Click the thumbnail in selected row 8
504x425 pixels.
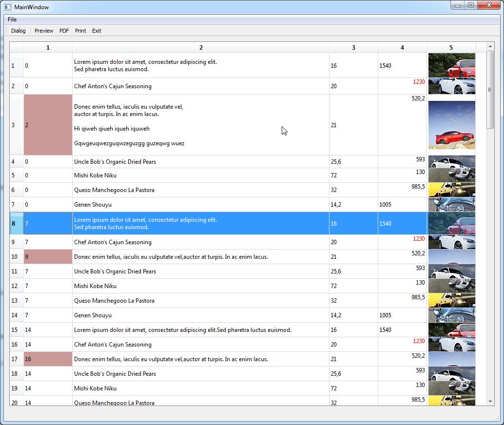(452, 223)
